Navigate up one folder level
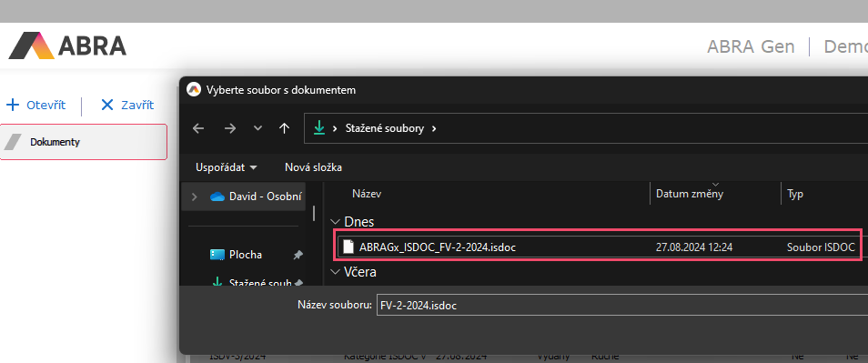Viewport: 868px width, 363px height. coord(284,128)
